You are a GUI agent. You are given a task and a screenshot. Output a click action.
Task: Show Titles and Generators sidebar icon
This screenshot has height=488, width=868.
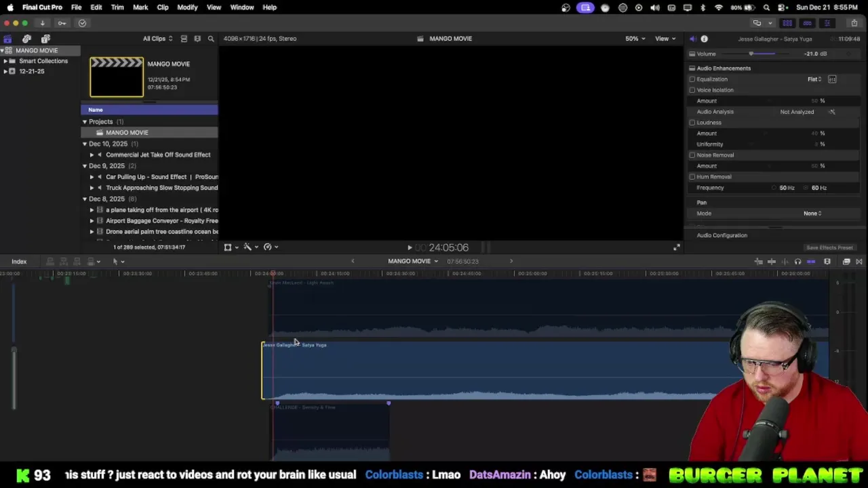(x=45, y=39)
